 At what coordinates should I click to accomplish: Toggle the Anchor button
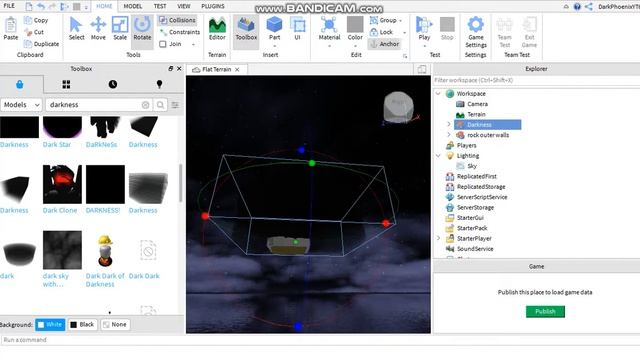tap(384, 44)
